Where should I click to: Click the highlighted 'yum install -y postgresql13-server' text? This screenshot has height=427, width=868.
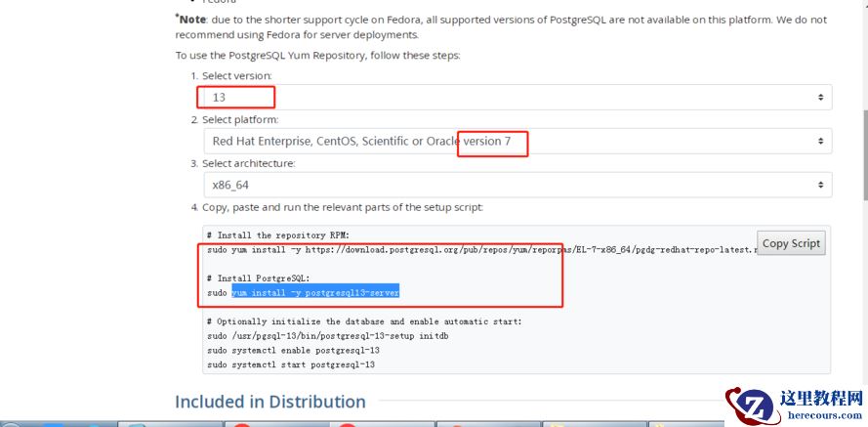tap(315, 293)
